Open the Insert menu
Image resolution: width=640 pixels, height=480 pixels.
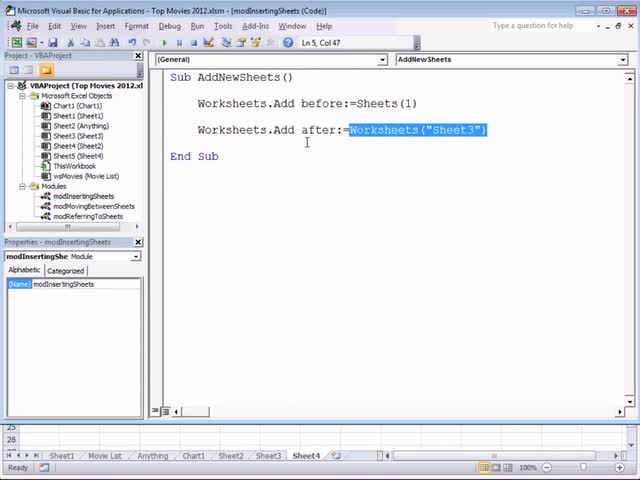point(105,26)
